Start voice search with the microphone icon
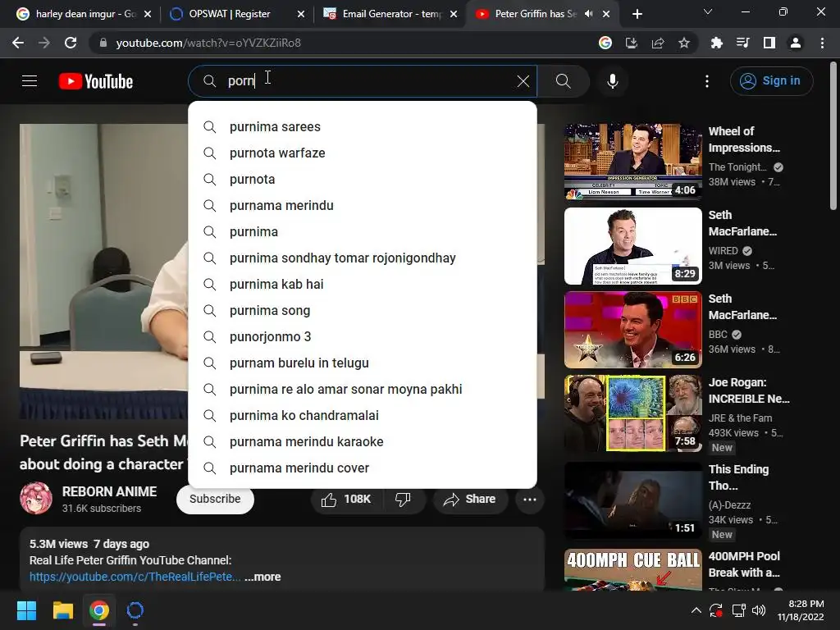Viewport: 840px width, 630px height. [x=612, y=81]
